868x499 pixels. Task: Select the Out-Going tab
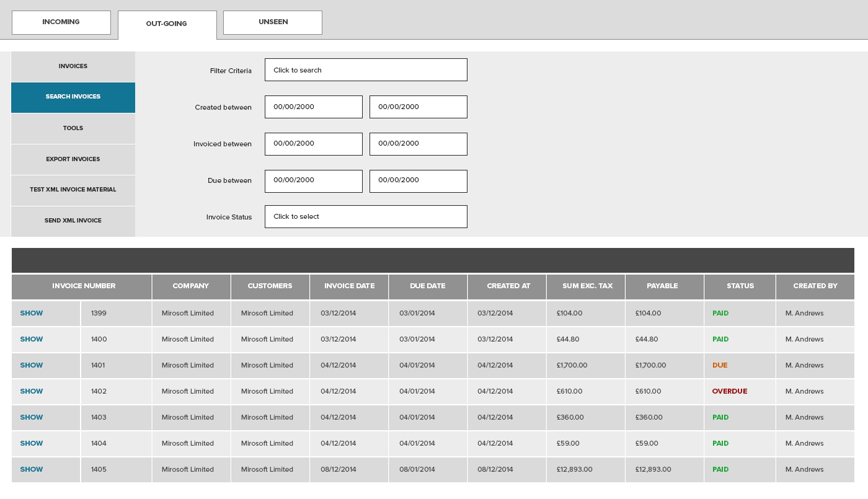click(167, 24)
